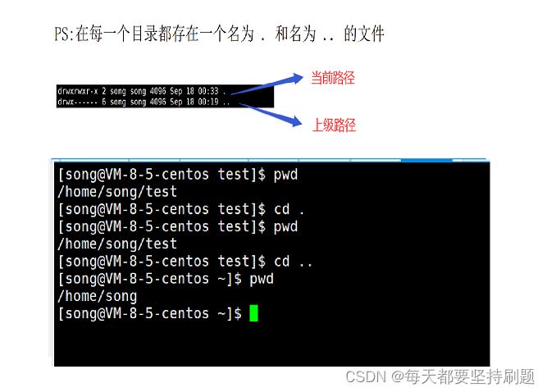This screenshot has height=392, width=547.
Task: Click the pwd command at the ~ prompt
Action: click(166, 279)
